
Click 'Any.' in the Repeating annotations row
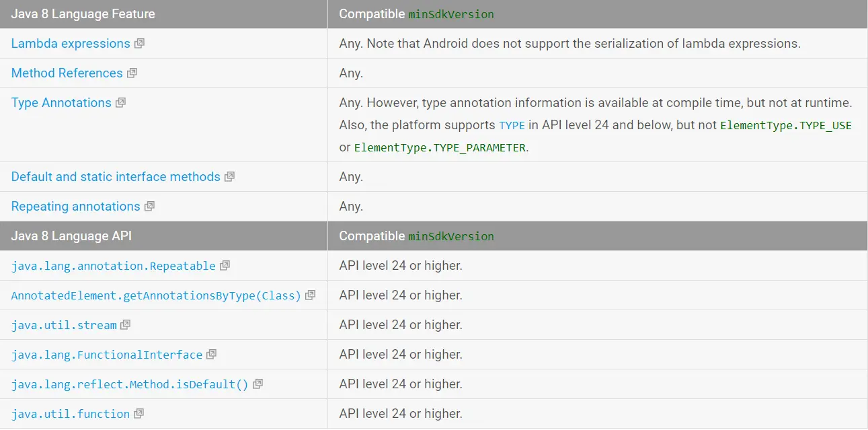tap(351, 207)
